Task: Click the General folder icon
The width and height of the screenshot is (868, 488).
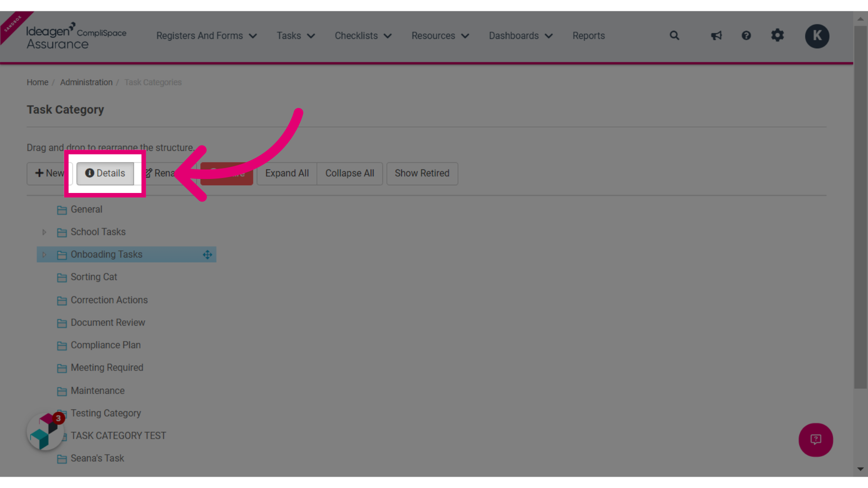Action: [x=62, y=210]
